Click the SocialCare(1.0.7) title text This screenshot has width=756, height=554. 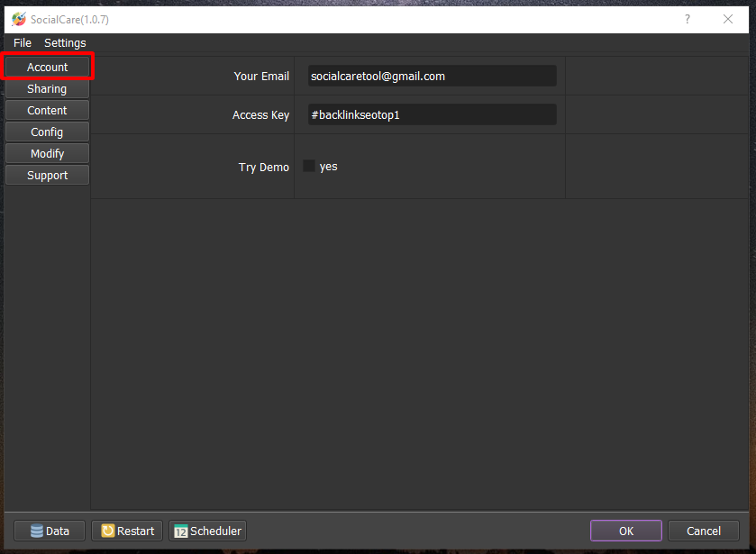click(x=70, y=20)
